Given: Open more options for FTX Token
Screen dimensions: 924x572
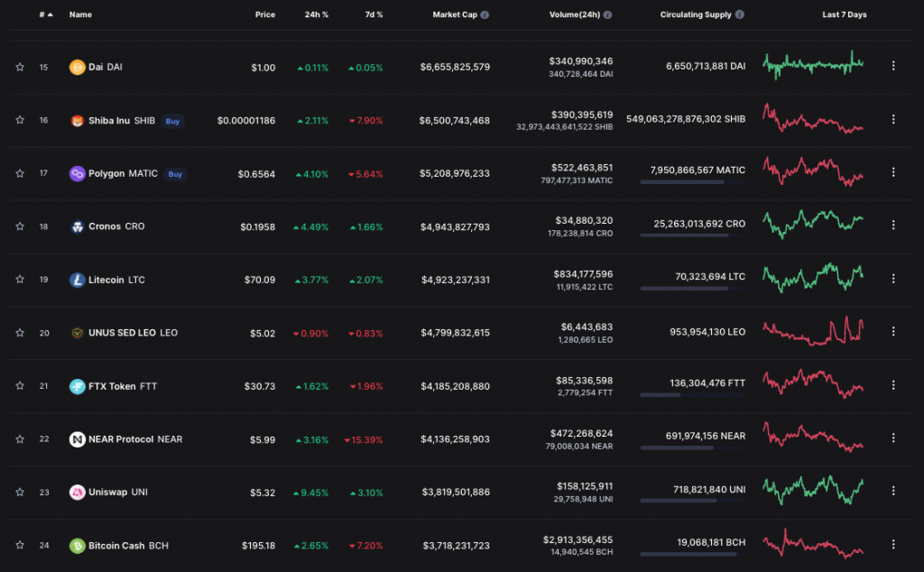Looking at the screenshot, I should pyautogui.click(x=893, y=384).
